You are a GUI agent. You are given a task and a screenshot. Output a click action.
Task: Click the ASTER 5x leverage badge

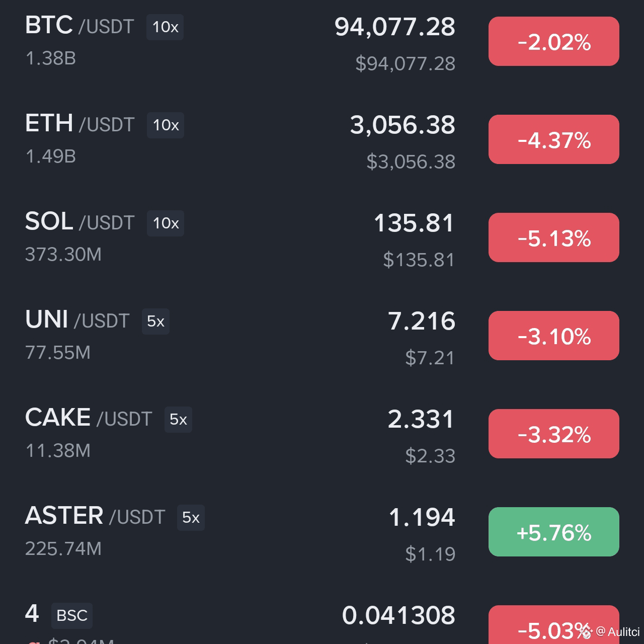(191, 518)
